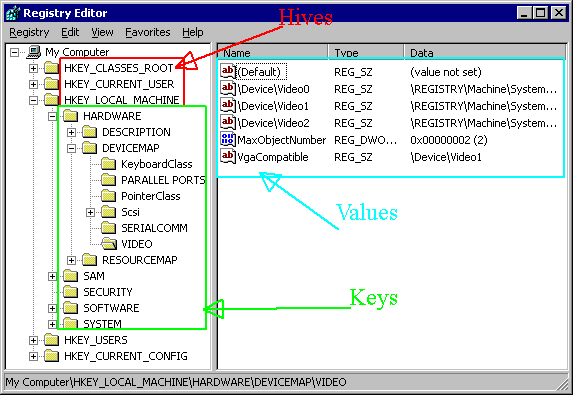The image size is (573, 395).
Task: Click the HKEY_USERS folder icon
Action: click(x=52, y=340)
